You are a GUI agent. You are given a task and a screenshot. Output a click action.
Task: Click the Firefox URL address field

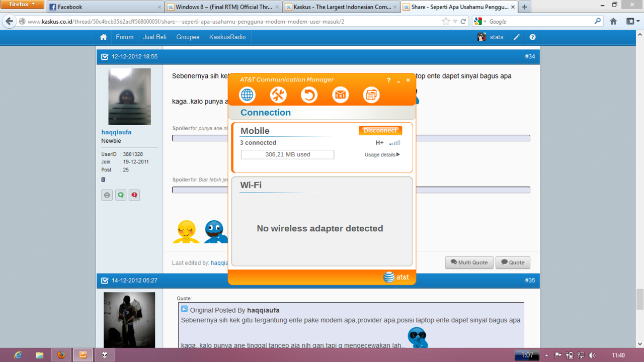point(234,21)
